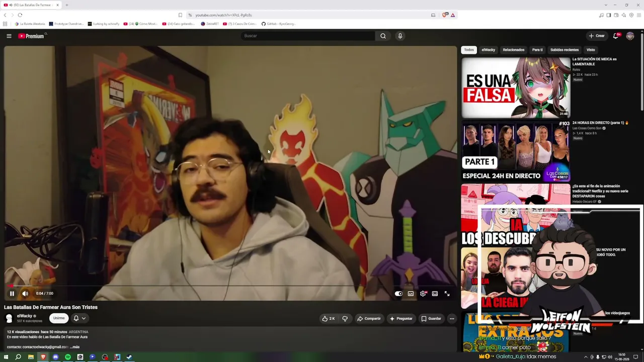Select the elWacky filter chip
The image size is (644, 362).
(x=489, y=50)
